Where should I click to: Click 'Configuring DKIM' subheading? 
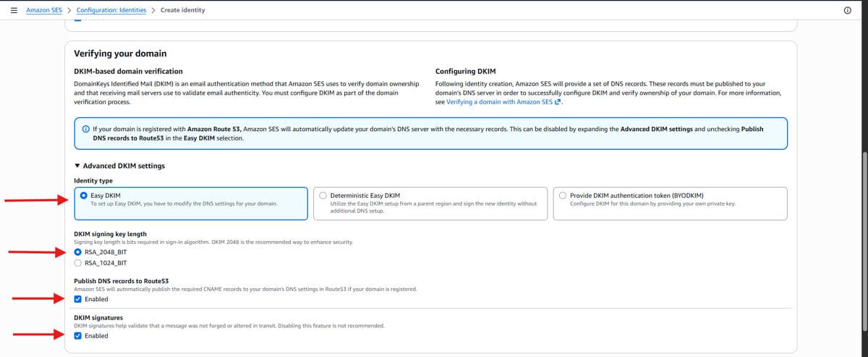(x=466, y=72)
